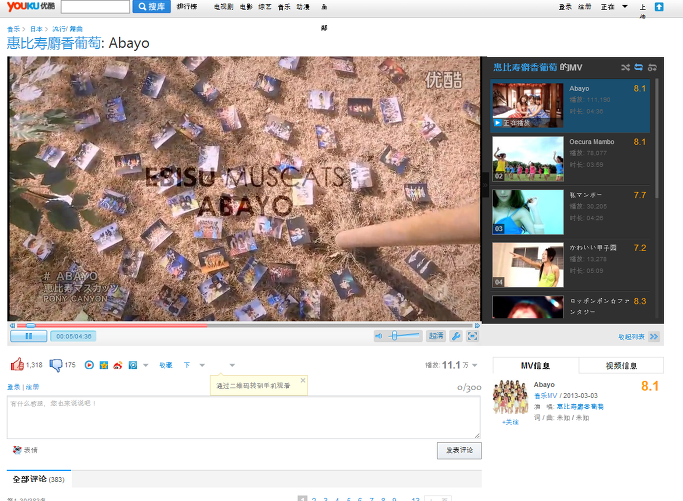Expand the play count 11.1 dropdown
This screenshot has width=683, height=501.
[474, 365]
